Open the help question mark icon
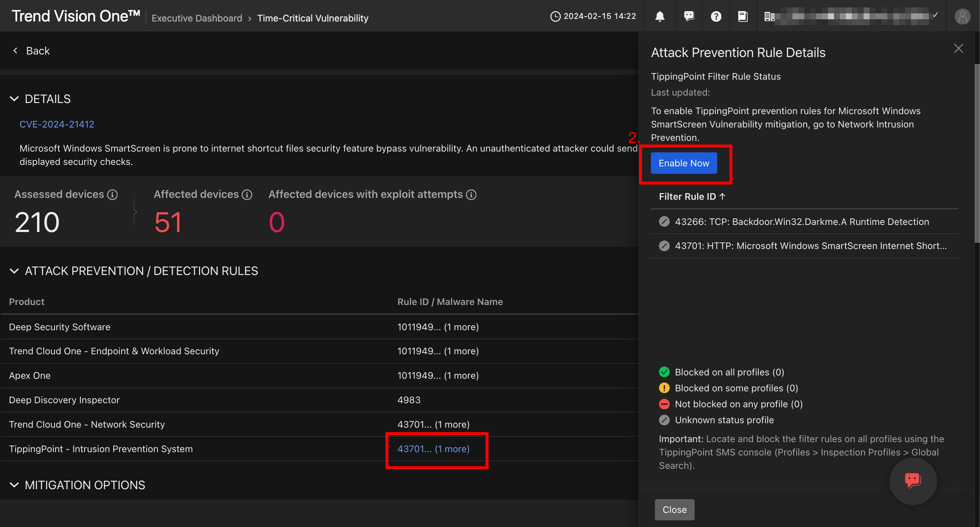Image resolution: width=980 pixels, height=527 pixels. coord(716,16)
